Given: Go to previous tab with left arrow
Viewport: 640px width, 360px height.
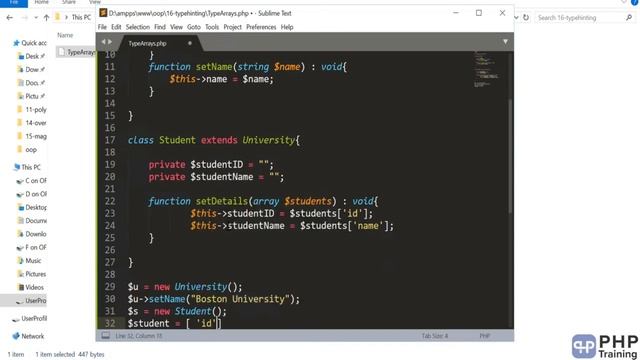Looking at the screenshot, I should point(103,42).
